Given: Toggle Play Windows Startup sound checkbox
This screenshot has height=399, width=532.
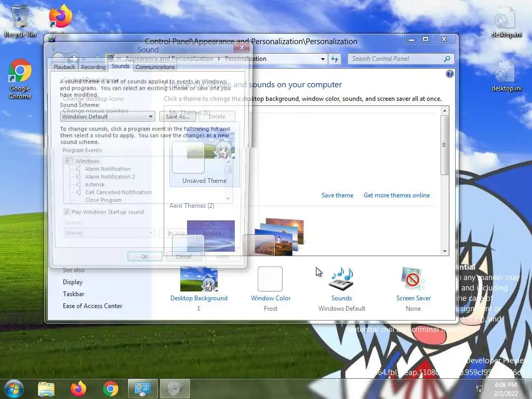Looking at the screenshot, I should [x=66, y=212].
